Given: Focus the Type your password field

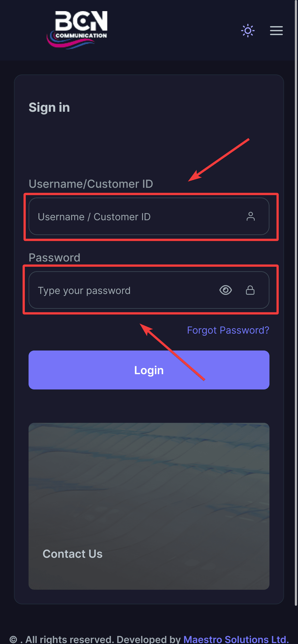Looking at the screenshot, I should (x=125, y=290).
